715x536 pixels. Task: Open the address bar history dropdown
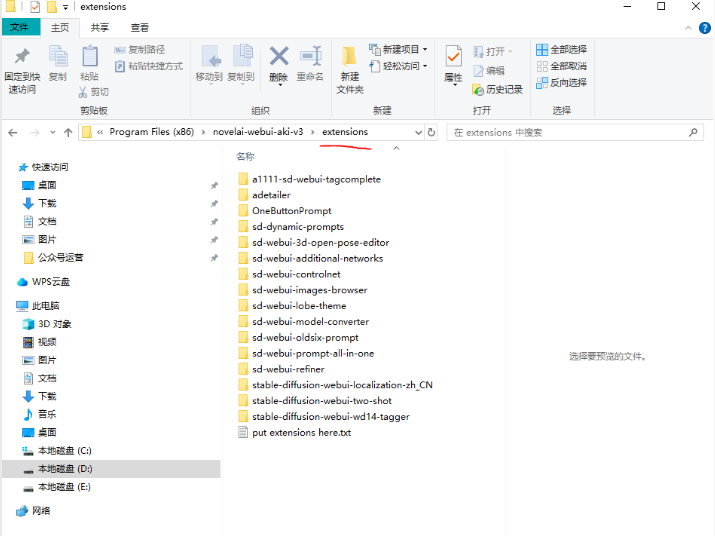pyautogui.click(x=418, y=133)
